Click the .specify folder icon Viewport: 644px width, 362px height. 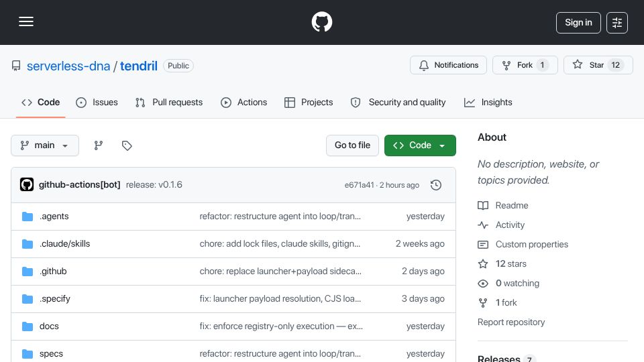[28, 299]
